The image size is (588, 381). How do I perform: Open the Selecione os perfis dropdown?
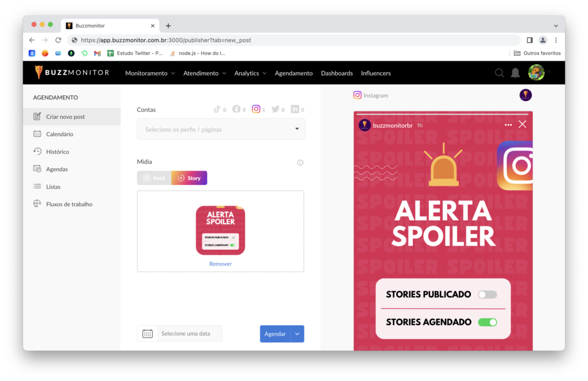click(x=220, y=129)
